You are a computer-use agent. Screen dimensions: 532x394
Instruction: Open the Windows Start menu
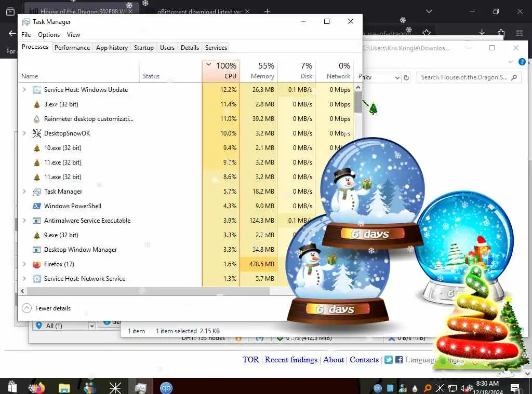click(12, 387)
